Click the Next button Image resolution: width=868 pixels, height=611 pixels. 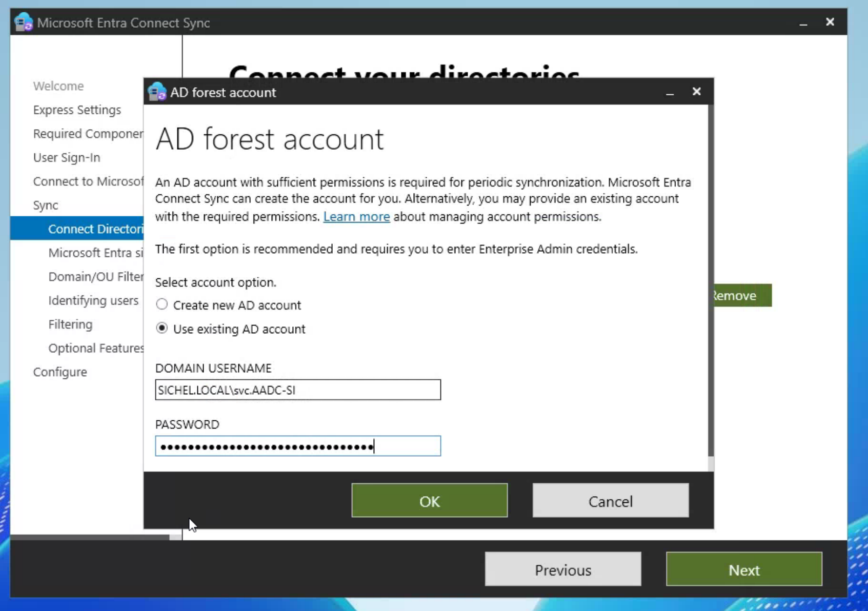pyautogui.click(x=743, y=569)
